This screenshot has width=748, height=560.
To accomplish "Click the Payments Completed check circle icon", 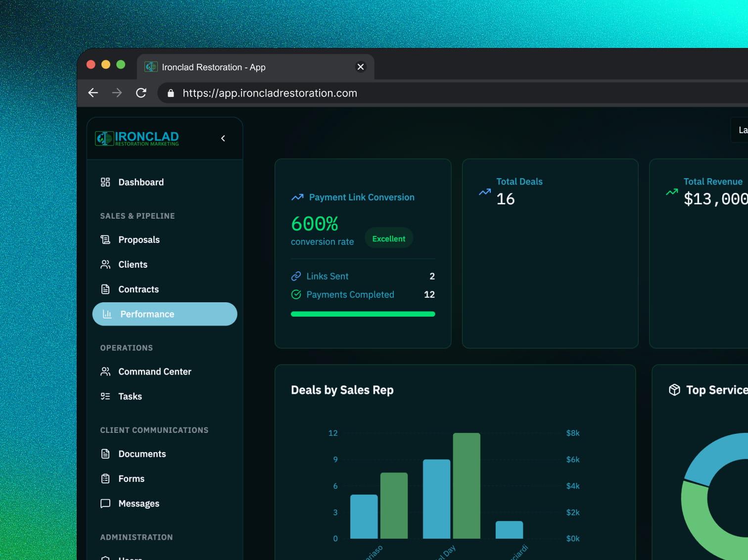I will point(296,294).
